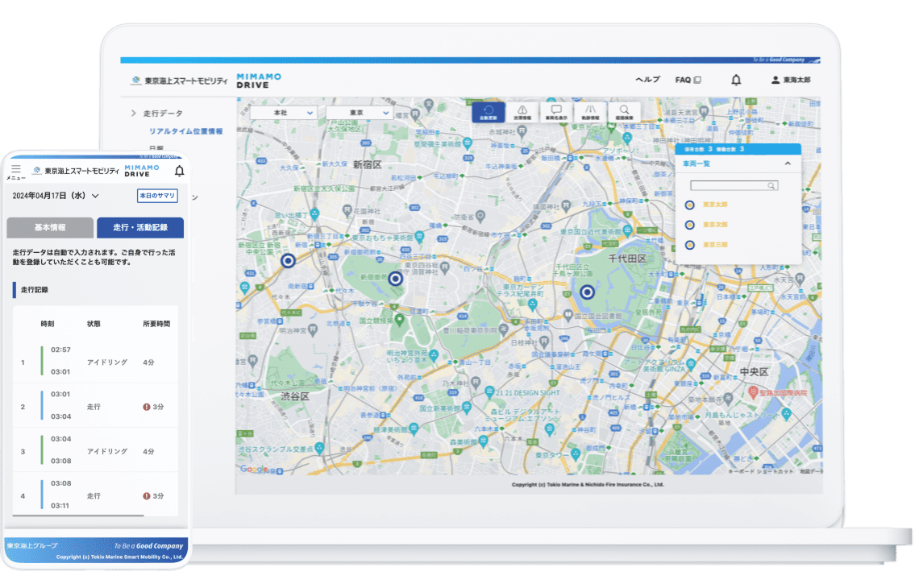Click the ヘルプ link in header

click(647, 80)
